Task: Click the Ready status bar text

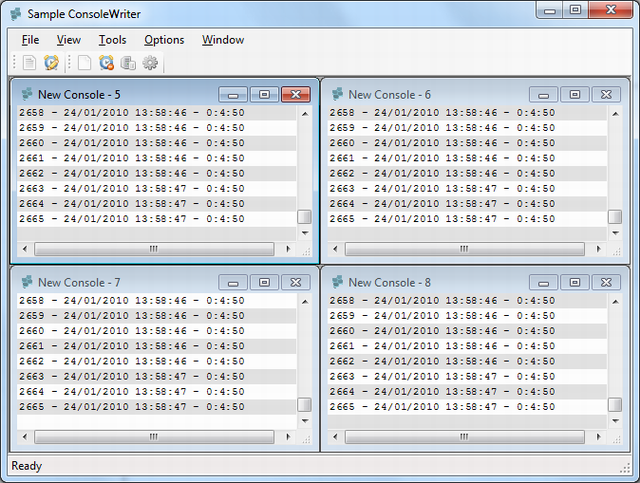Action: (27, 466)
